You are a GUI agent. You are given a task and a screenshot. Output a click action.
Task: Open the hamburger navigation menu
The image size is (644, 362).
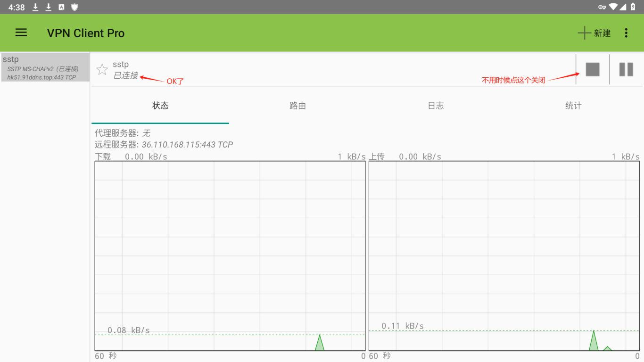21,33
